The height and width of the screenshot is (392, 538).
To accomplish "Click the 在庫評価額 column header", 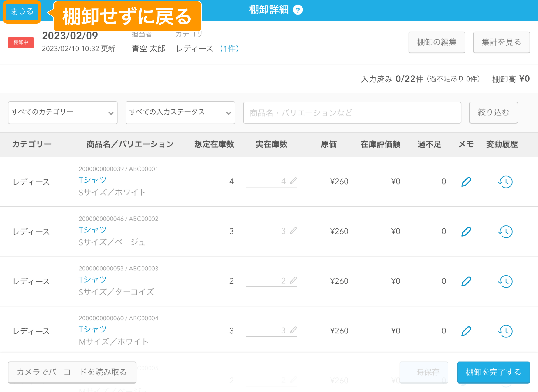I will pyautogui.click(x=381, y=144).
